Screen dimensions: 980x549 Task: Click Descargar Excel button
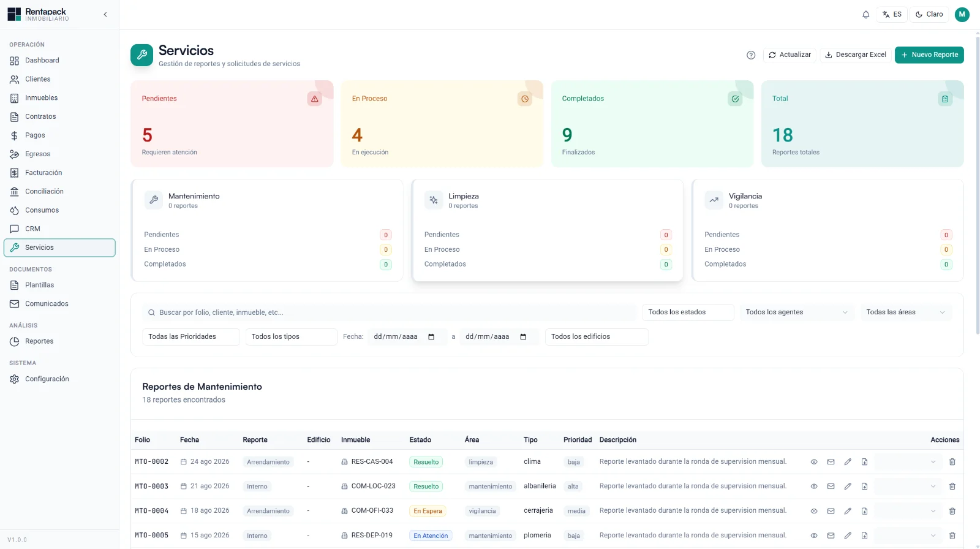[856, 55]
